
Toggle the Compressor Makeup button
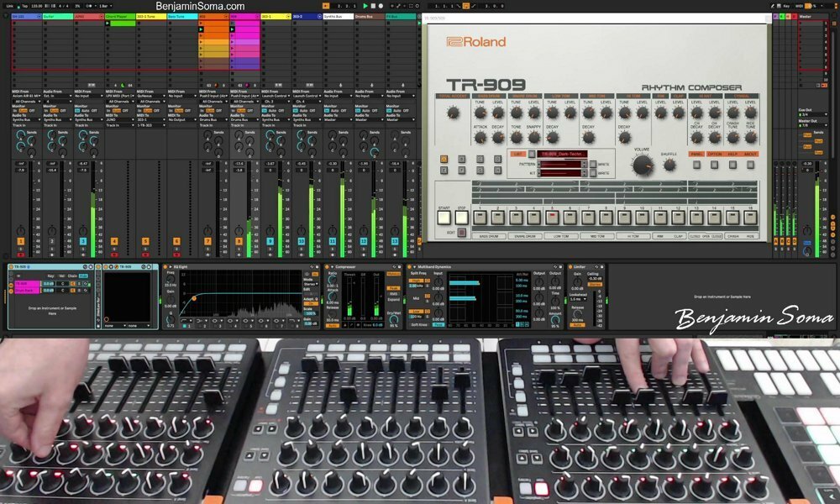(x=393, y=274)
